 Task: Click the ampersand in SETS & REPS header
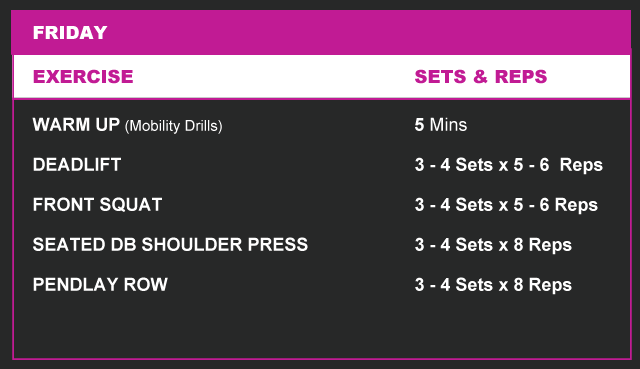(480, 77)
